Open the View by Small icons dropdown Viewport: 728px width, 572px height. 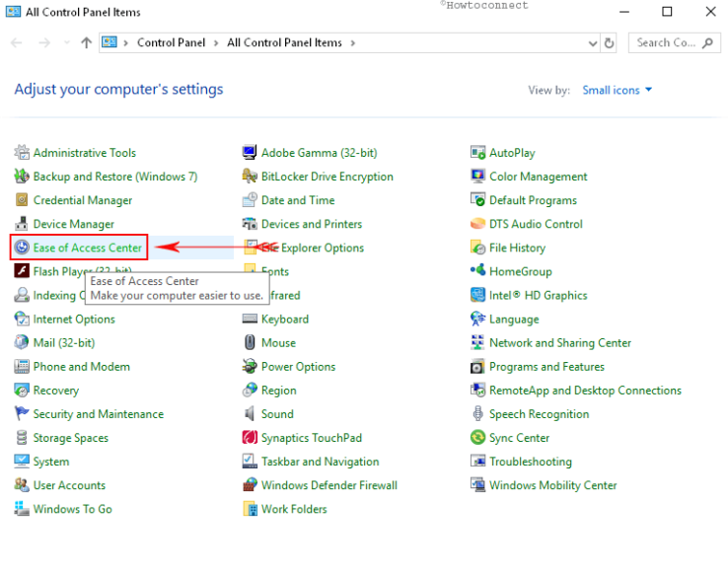pos(618,90)
